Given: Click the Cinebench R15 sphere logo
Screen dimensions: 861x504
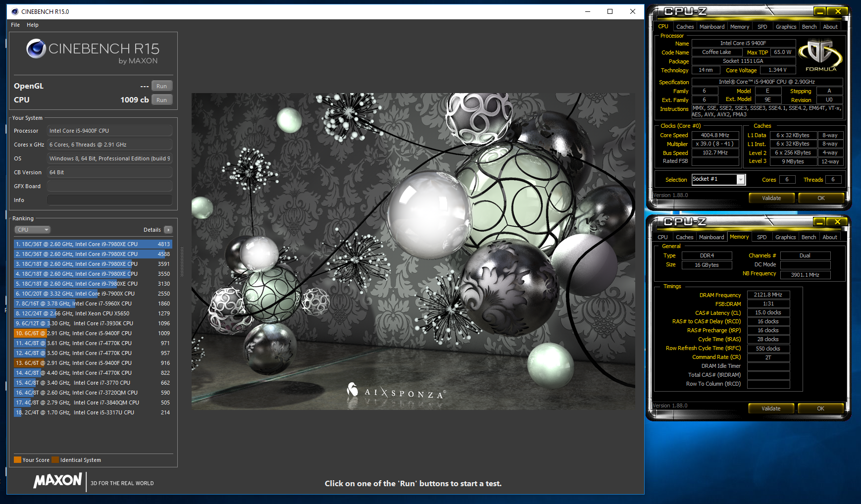Looking at the screenshot, I should (36, 49).
